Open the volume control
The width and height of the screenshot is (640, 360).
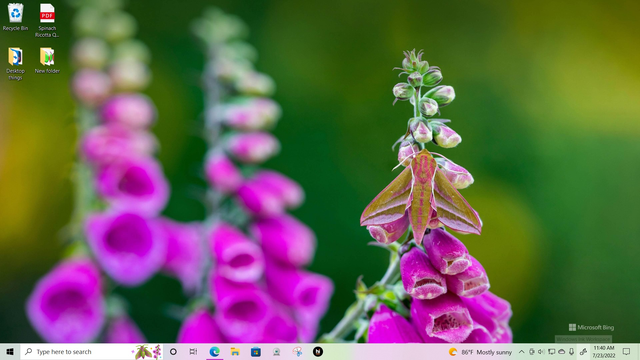click(541, 351)
